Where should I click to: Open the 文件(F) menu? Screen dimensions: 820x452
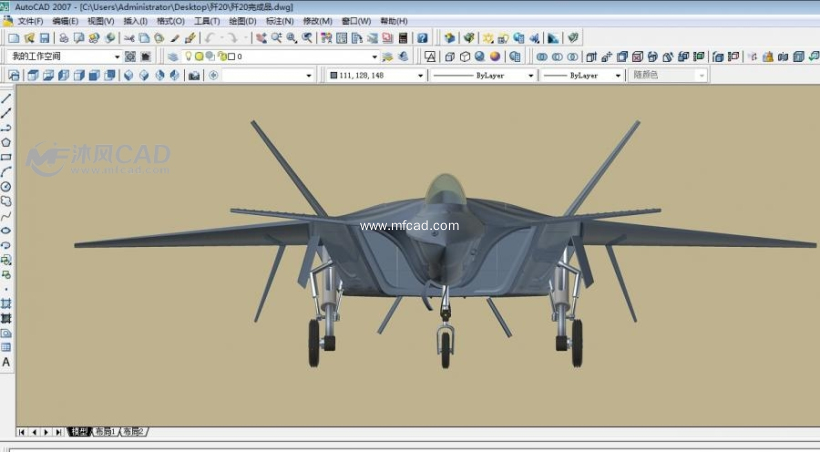[x=30, y=21]
